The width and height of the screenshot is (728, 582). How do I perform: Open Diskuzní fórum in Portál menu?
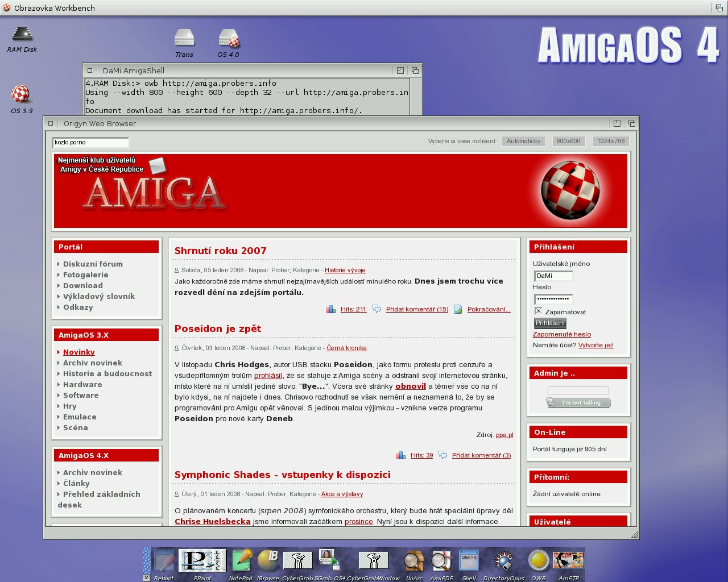point(93,264)
